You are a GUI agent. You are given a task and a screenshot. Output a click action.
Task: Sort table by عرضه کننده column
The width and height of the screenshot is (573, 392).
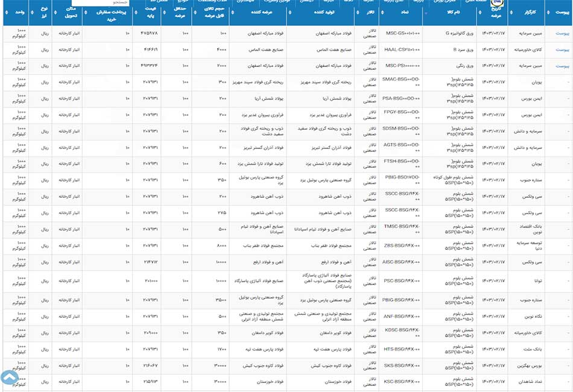(258, 13)
